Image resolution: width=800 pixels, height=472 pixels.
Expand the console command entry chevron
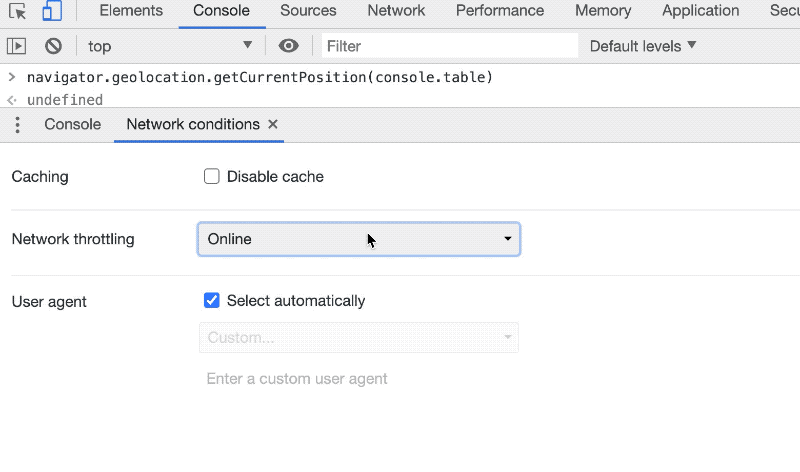click(11, 77)
